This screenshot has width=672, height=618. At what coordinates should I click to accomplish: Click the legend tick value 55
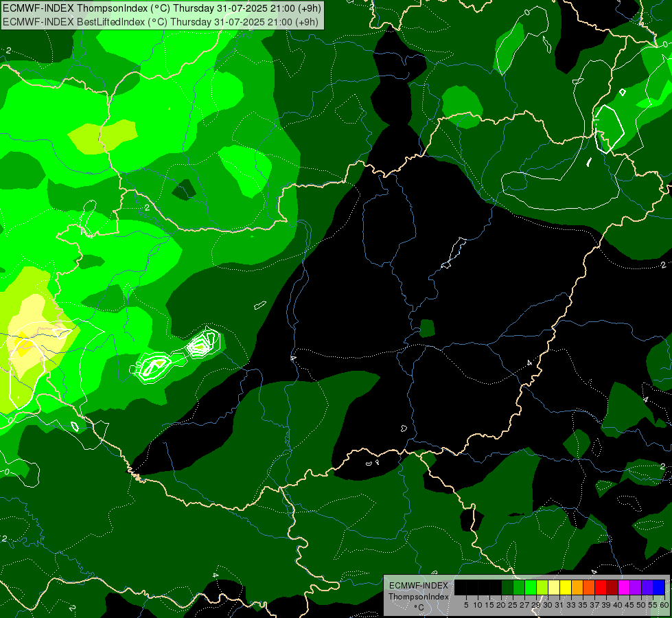tap(653, 605)
